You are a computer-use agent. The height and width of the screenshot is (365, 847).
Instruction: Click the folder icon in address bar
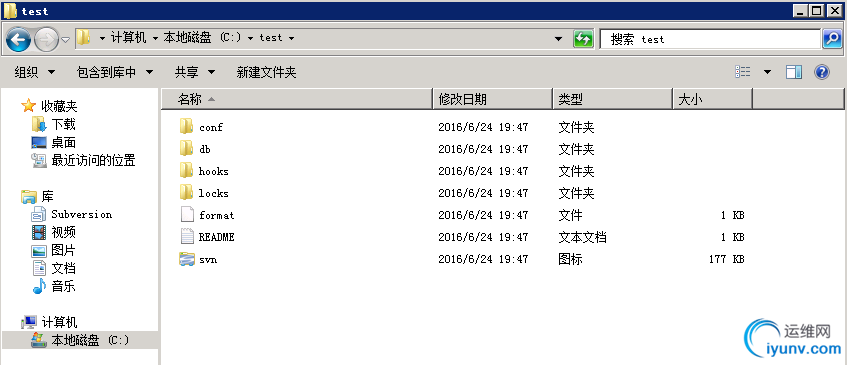pyautogui.click(x=83, y=38)
